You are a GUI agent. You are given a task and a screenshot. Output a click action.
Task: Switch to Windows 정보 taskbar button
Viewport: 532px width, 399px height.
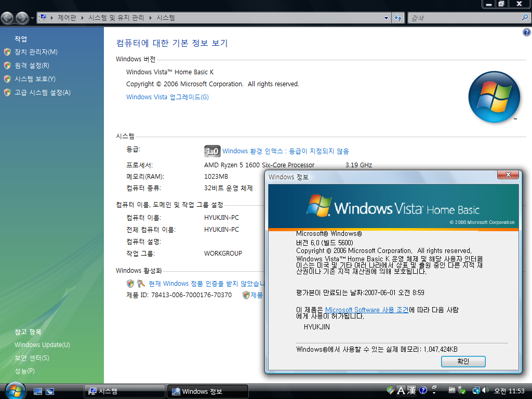208,391
